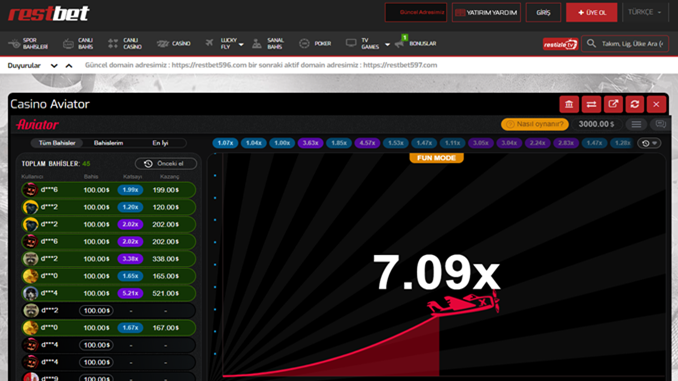Switch to the En İyi tab

[x=160, y=143]
